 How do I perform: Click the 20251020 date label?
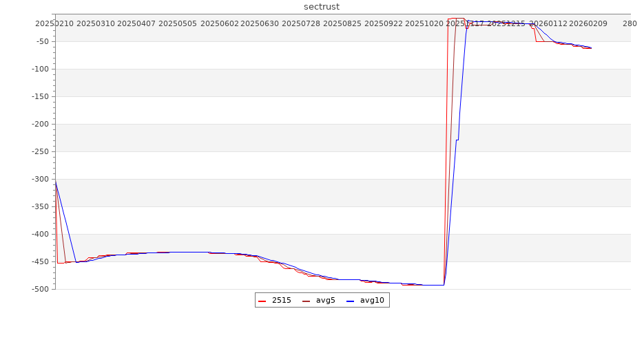424,23
